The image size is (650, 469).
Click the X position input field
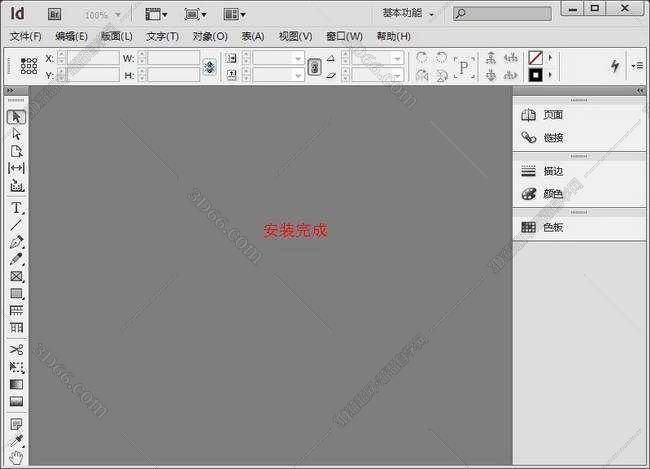[93, 58]
